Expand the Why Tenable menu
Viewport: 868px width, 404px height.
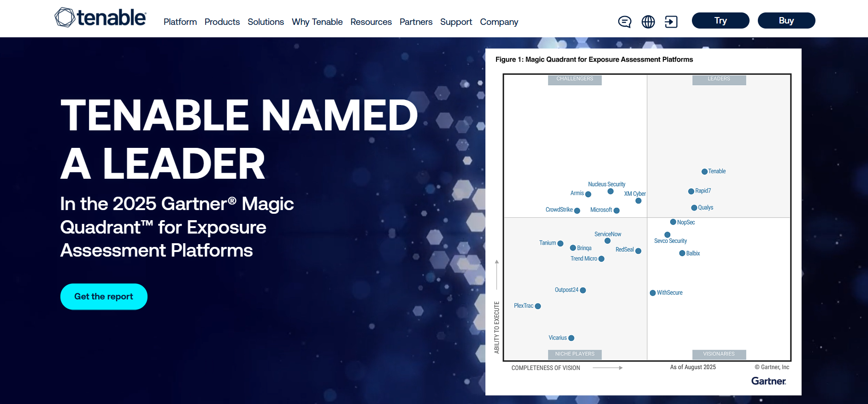click(x=317, y=22)
